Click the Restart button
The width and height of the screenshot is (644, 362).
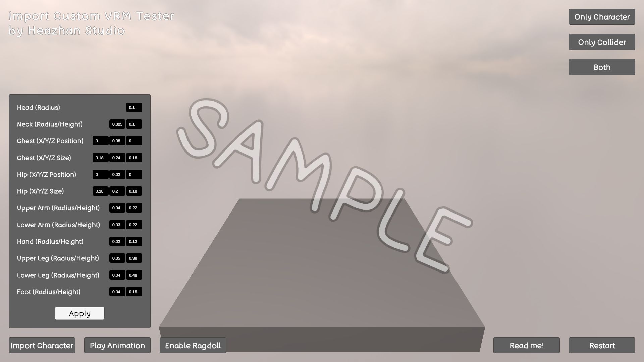coord(602,345)
